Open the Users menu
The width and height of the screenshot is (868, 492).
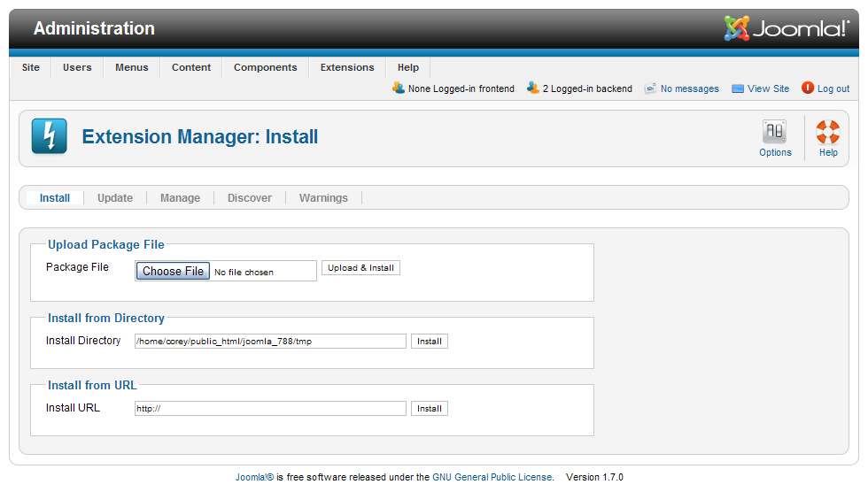pos(77,67)
